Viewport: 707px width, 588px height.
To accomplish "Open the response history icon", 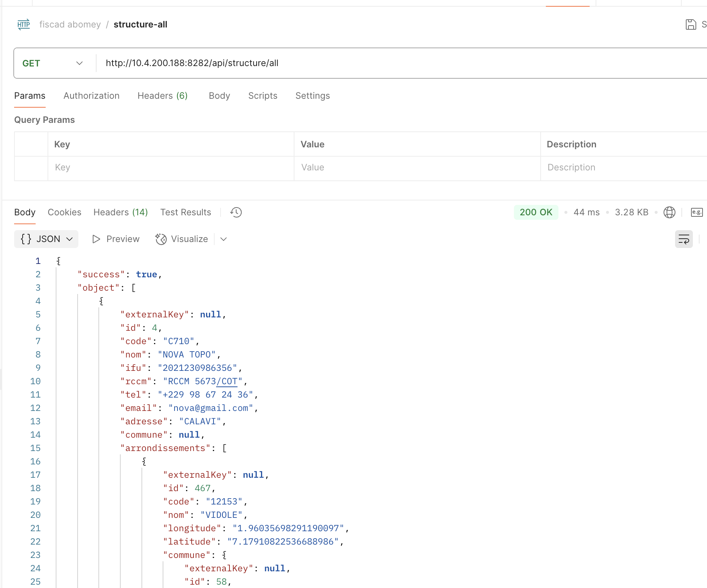I will pyautogui.click(x=236, y=212).
